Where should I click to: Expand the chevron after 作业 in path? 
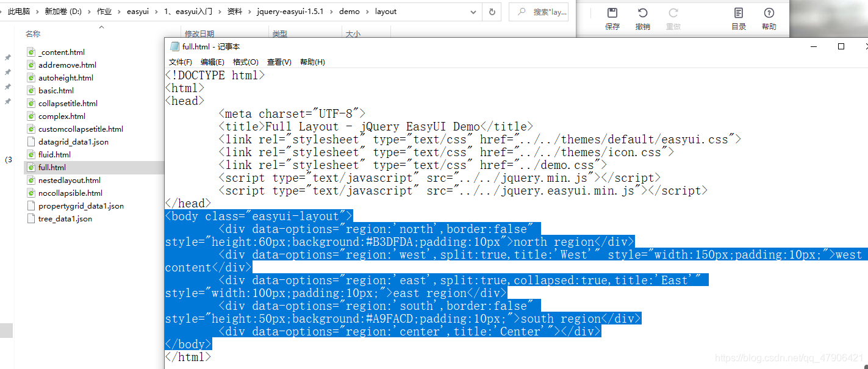tap(120, 12)
